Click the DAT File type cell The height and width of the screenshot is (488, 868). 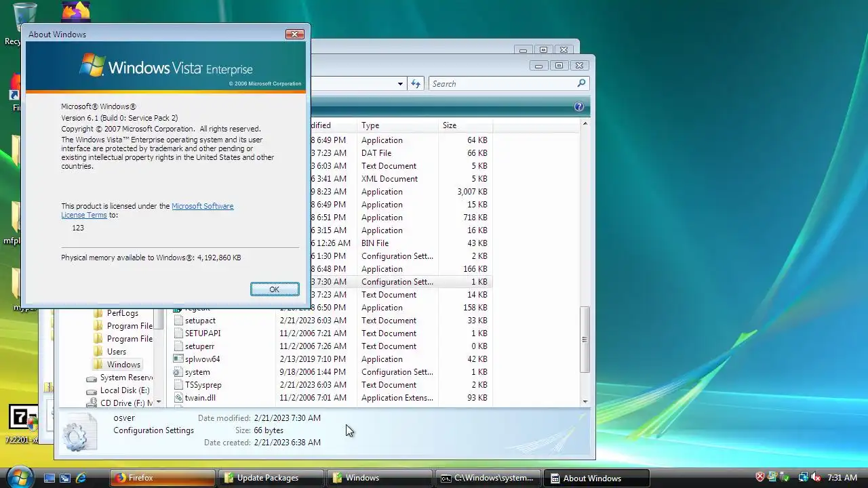(376, 153)
